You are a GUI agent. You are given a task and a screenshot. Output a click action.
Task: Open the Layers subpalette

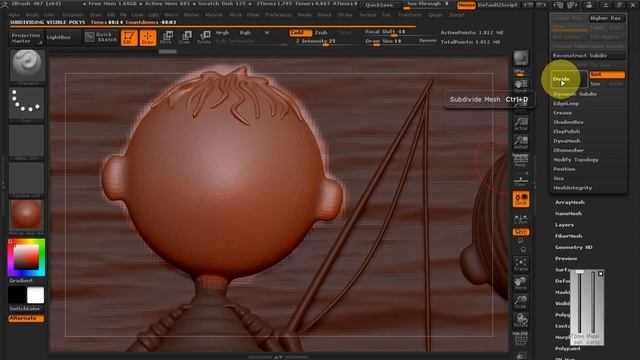[x=564, y=225]
